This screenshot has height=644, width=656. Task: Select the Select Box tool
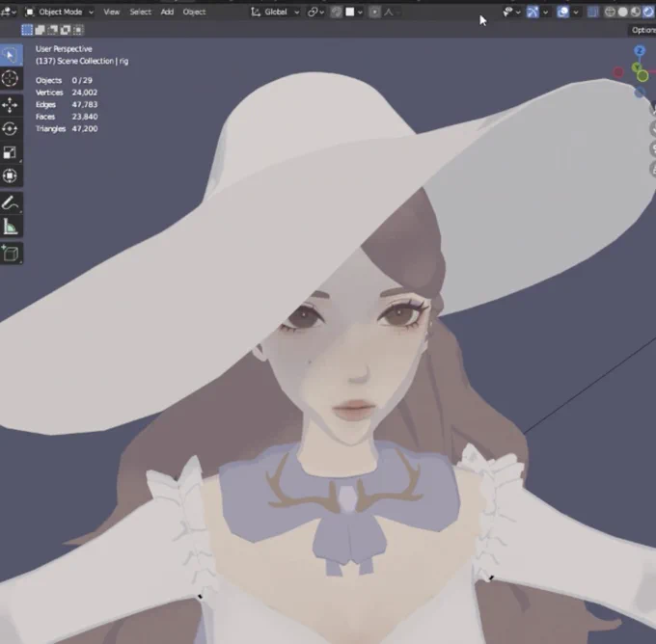click(10, 55)
